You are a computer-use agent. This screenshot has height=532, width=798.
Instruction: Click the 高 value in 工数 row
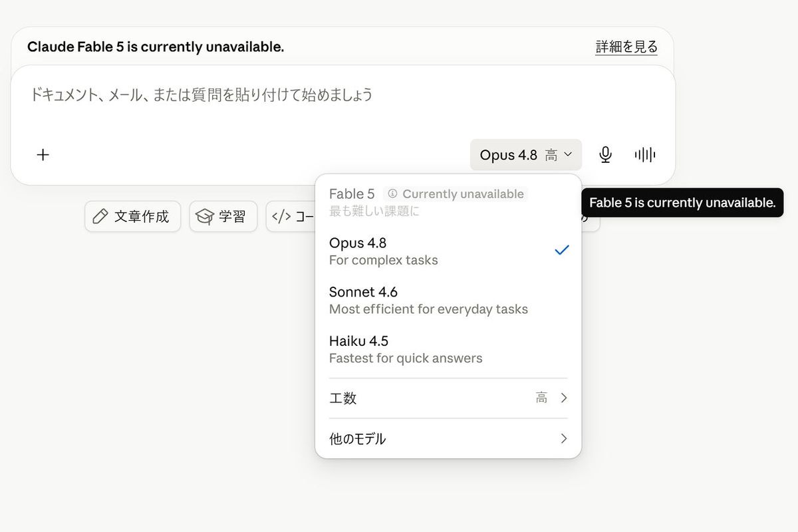542,398
